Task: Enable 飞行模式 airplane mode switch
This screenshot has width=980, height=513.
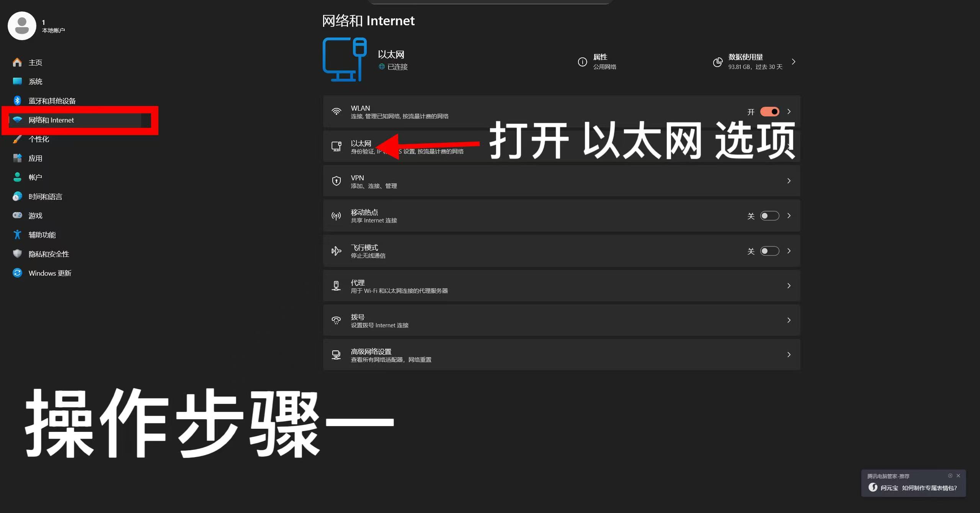Action: tap(769, 251)
